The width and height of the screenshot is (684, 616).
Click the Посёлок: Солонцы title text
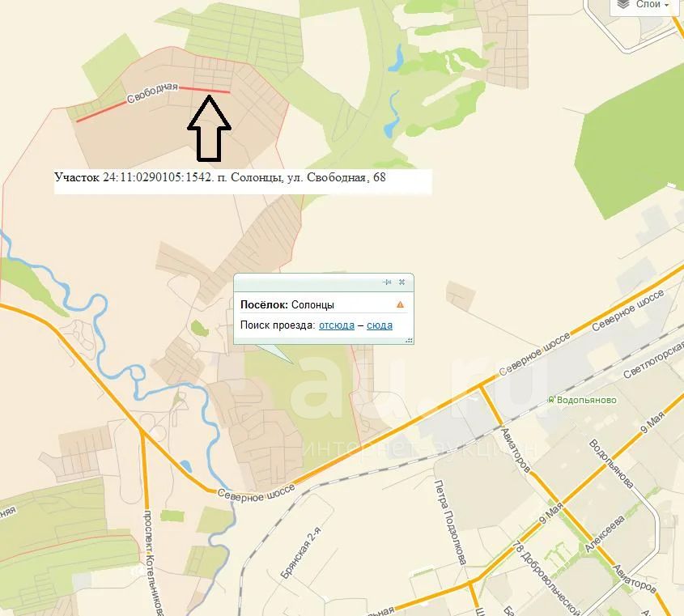coord(287,304)
